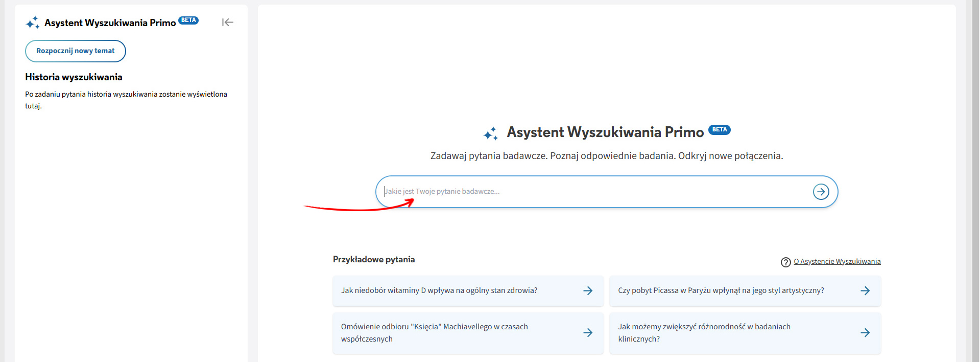The height and width of the screenshot is (362, 980).
Task: Click the arrow beside the vitamin D question
Action: point(588,291)
